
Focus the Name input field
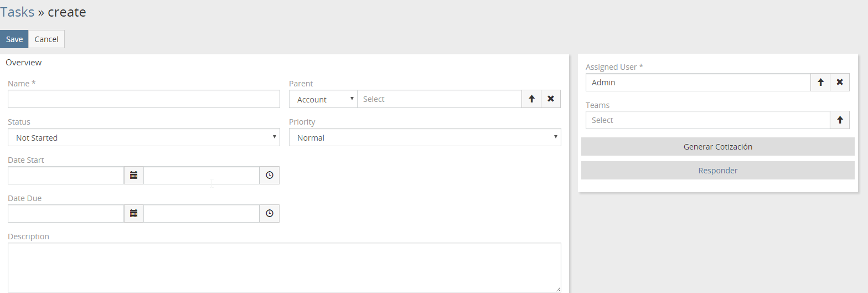144,99
